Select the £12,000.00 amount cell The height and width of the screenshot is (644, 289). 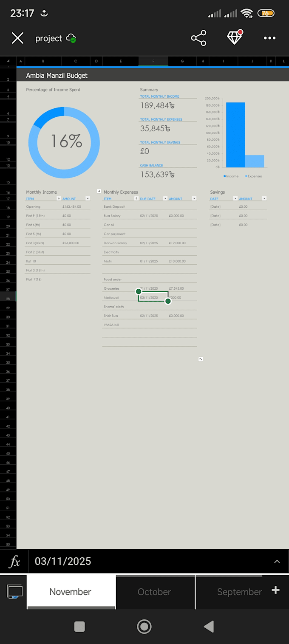click(182, 243)
